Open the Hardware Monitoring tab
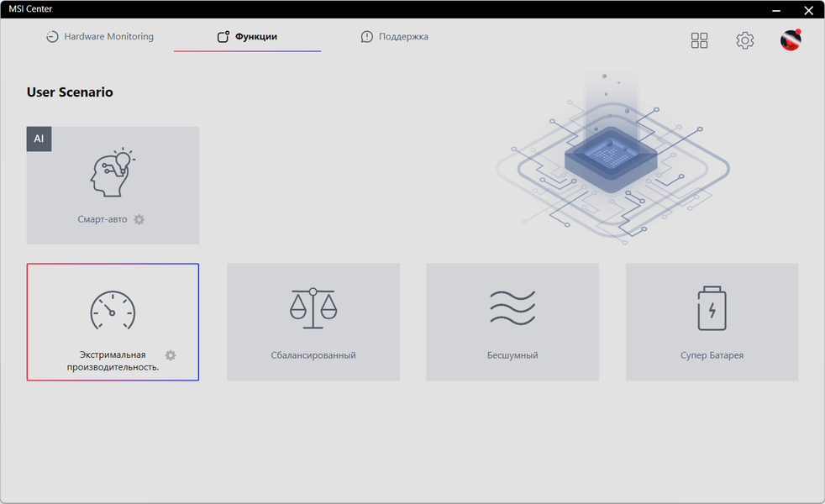The height and width of the screenshot is (504, 825). (100, 36)
